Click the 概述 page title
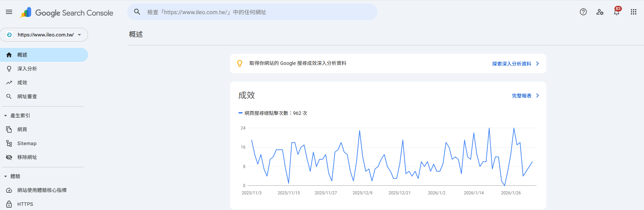 click(x=136, y=34)
